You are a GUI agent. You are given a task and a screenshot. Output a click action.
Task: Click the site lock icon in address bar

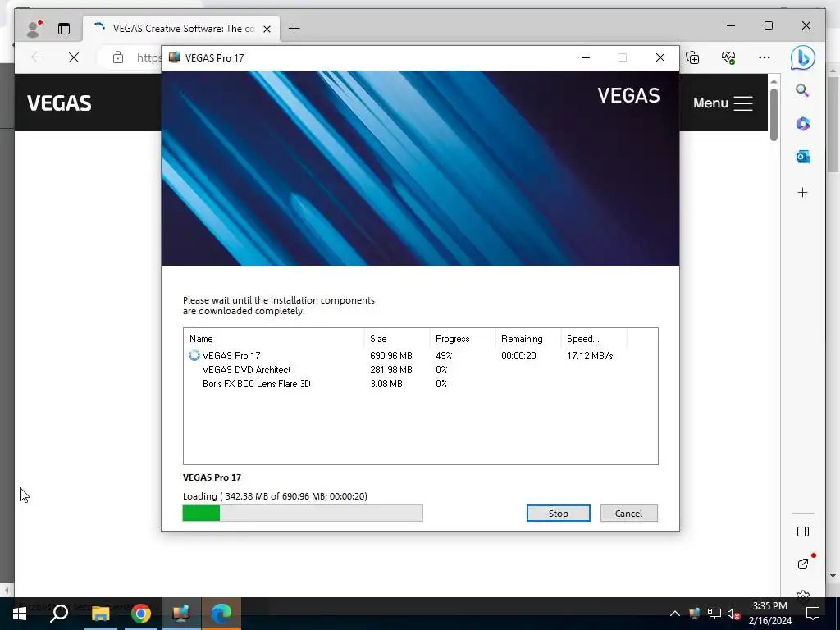pyautogui.click(x=118, y=57)
